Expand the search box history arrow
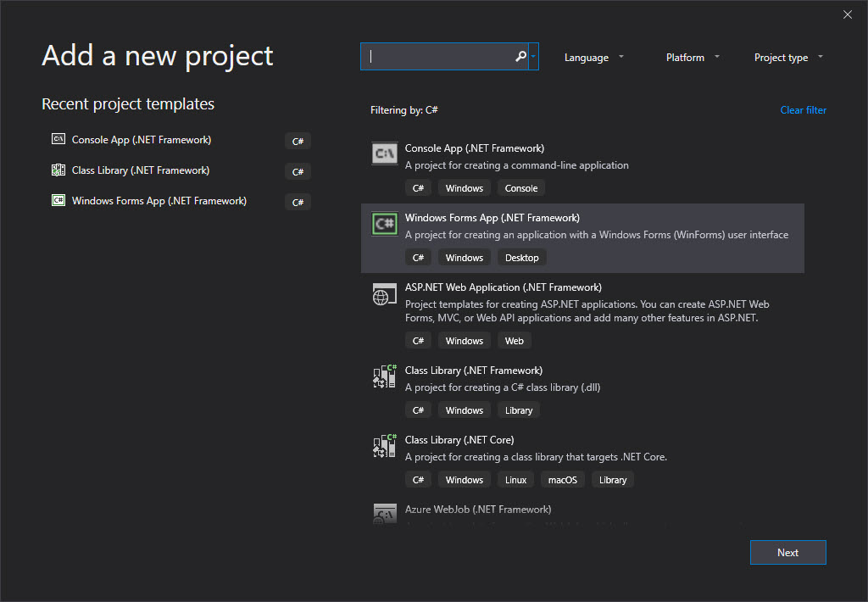Screen dimensions: 868x602 point(533,57)
